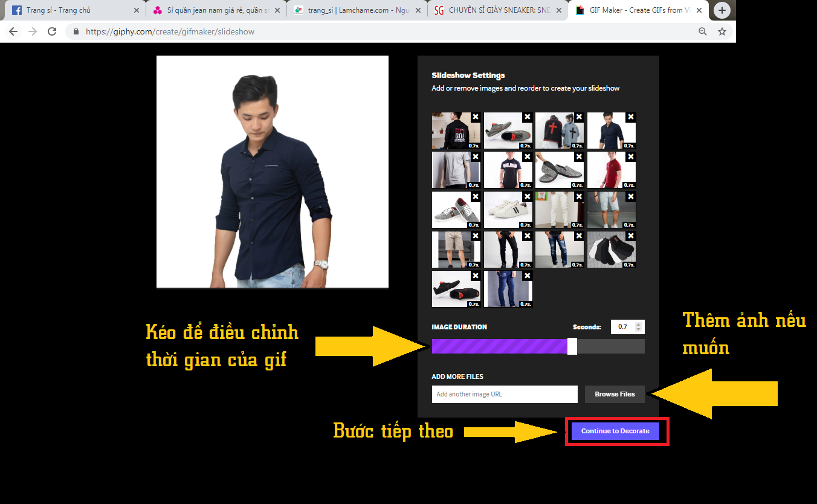Open a new browser tab
Viewport: 817px width, 504px height.
(722, 10)
